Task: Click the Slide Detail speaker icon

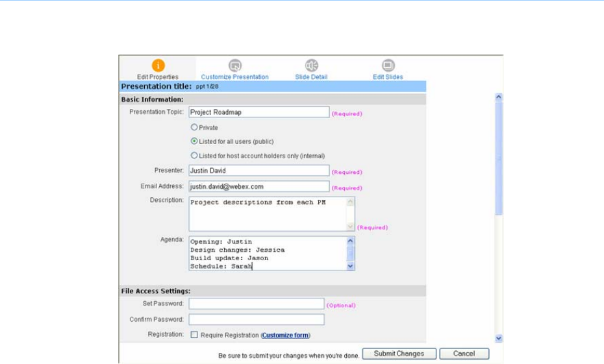Action: pos(311,66)
